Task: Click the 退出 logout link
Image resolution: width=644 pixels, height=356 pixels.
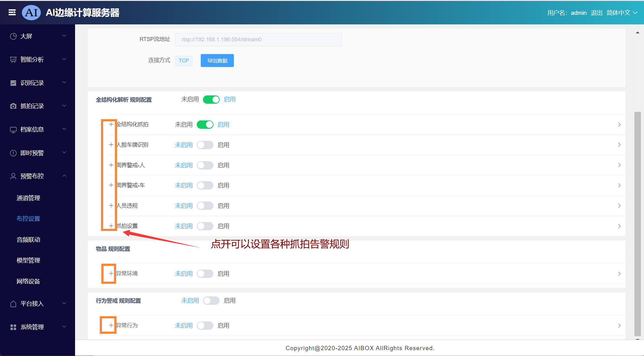Action: point(596,13)
